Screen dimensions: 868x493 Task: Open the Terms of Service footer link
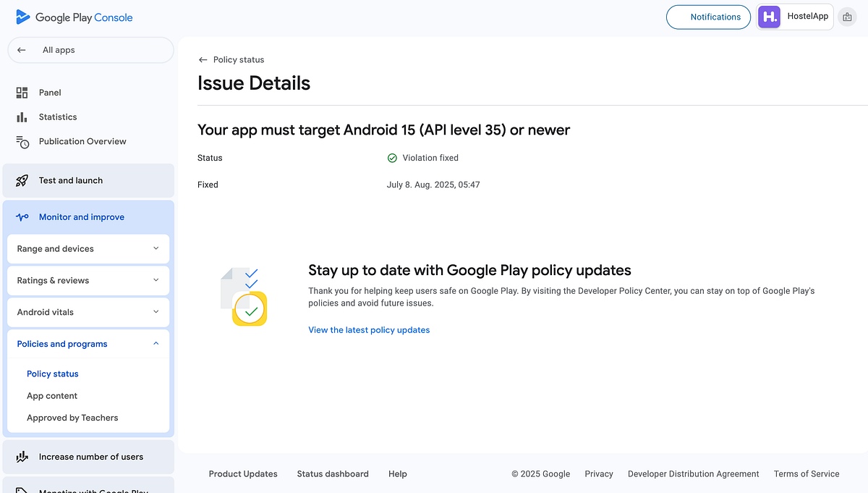[806, 473]
